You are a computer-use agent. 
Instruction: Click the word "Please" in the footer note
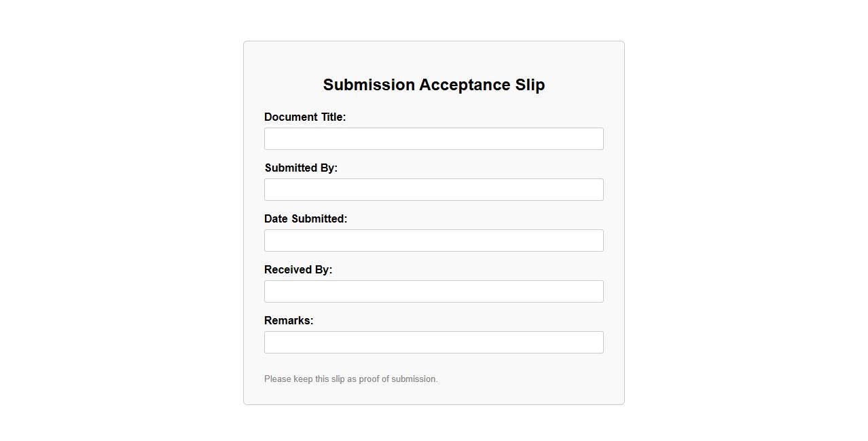278,379
